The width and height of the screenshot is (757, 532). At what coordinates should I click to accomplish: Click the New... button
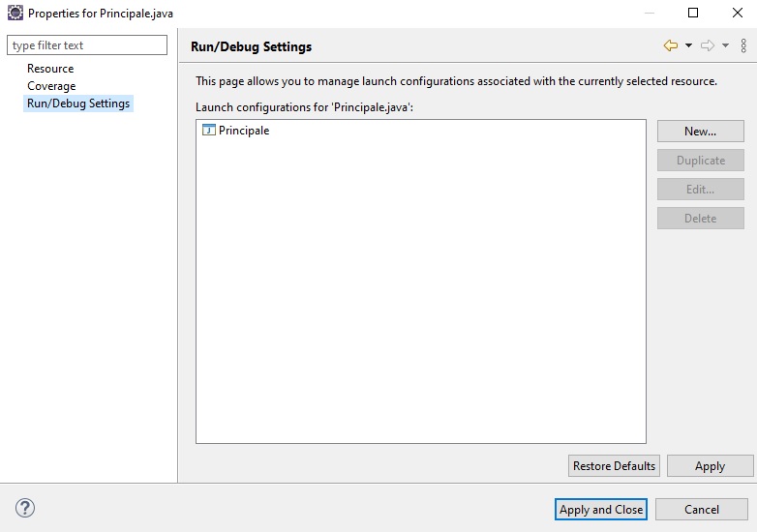700,132
